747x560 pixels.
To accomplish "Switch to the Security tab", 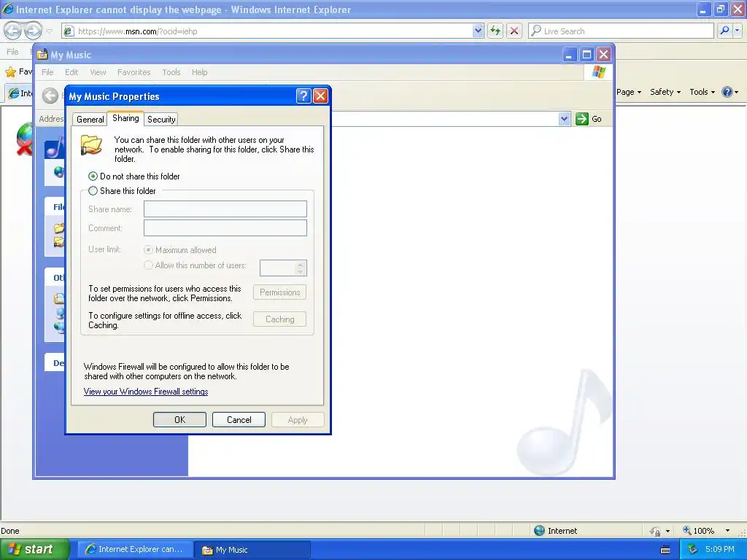I will coord(161,120).
